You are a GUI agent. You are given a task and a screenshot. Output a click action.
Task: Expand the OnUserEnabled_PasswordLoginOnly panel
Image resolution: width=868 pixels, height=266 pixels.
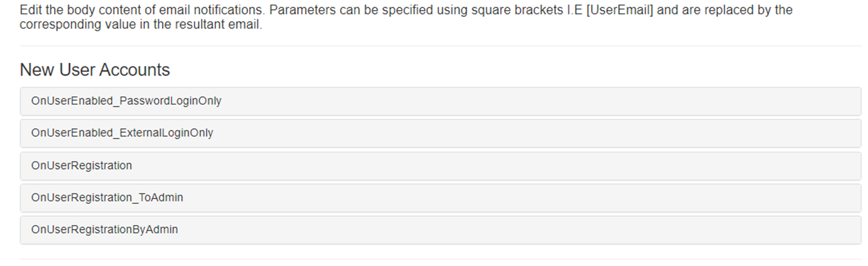(x=440, y=101)
